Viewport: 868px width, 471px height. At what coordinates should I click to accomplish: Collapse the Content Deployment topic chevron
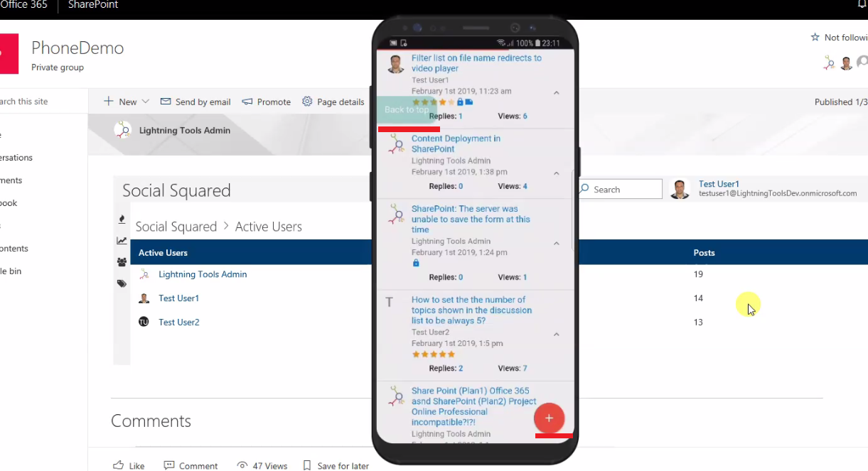(557, 173)
